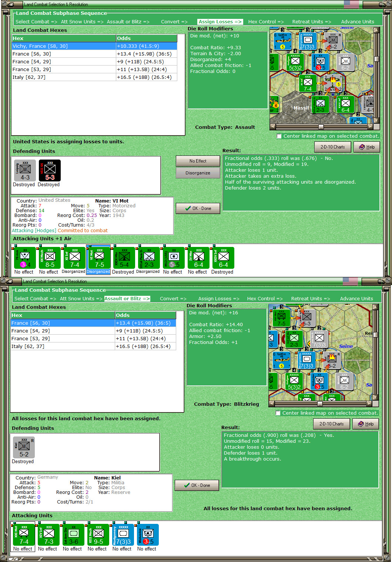Select the M12 (155) 5-5 artillery unit
This screenshot has height=562, width=392.
pyautogui.click(x=174, y=258)
